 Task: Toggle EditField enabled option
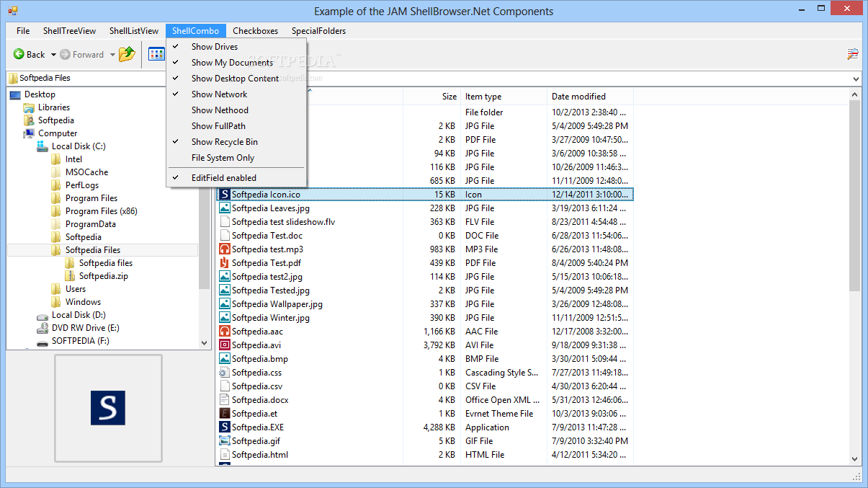(236, 177)
